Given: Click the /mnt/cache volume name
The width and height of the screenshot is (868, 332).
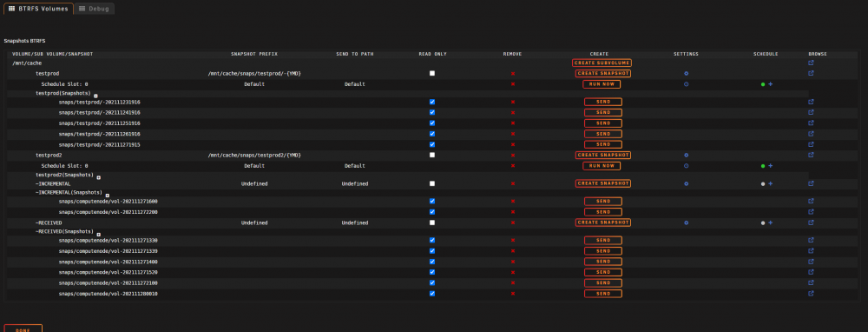Looking at the screenshot, I should [x=27, y=63].
